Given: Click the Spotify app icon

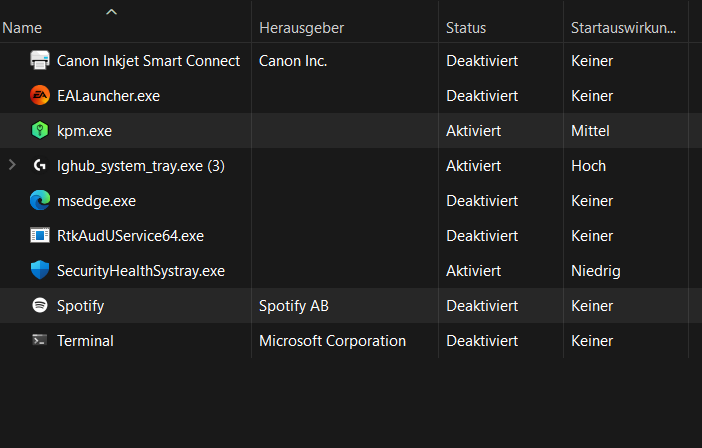Looking at the screenshot, I should (x=40, y=306).
